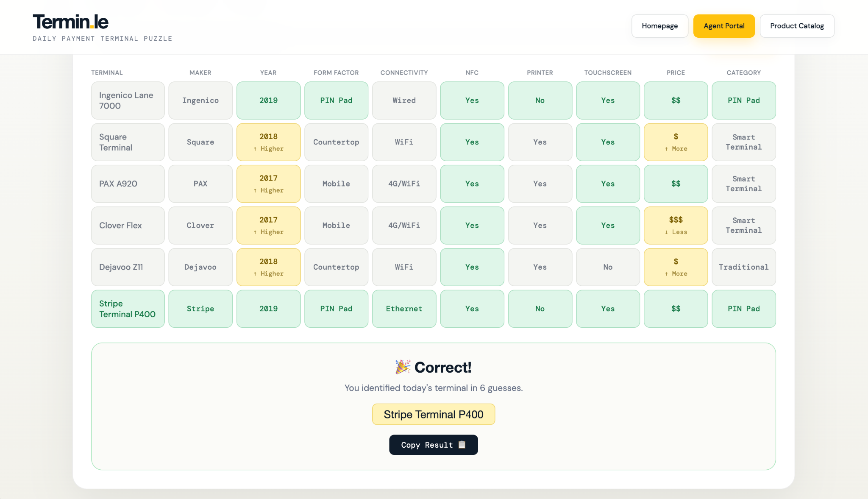This screenshot has width=868, height=499.
Task: Click the 2017 Higher cell in PAX row
Action: [268, 184]
